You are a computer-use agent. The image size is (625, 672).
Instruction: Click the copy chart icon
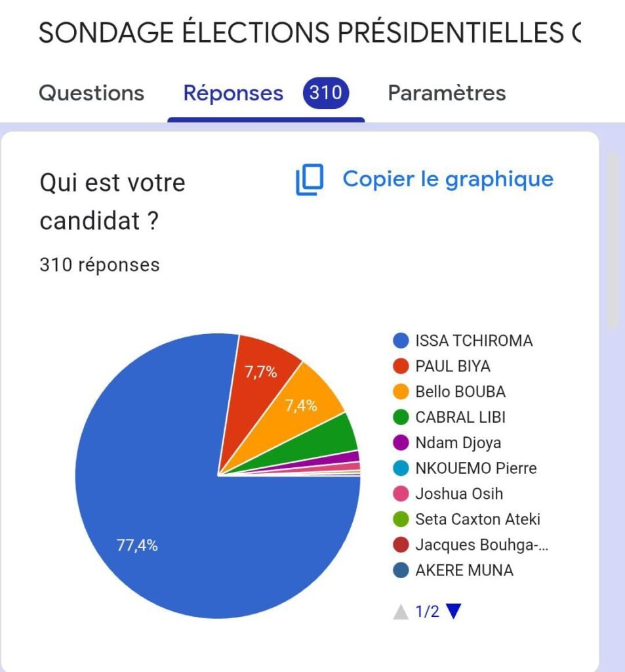click(310, 180)
